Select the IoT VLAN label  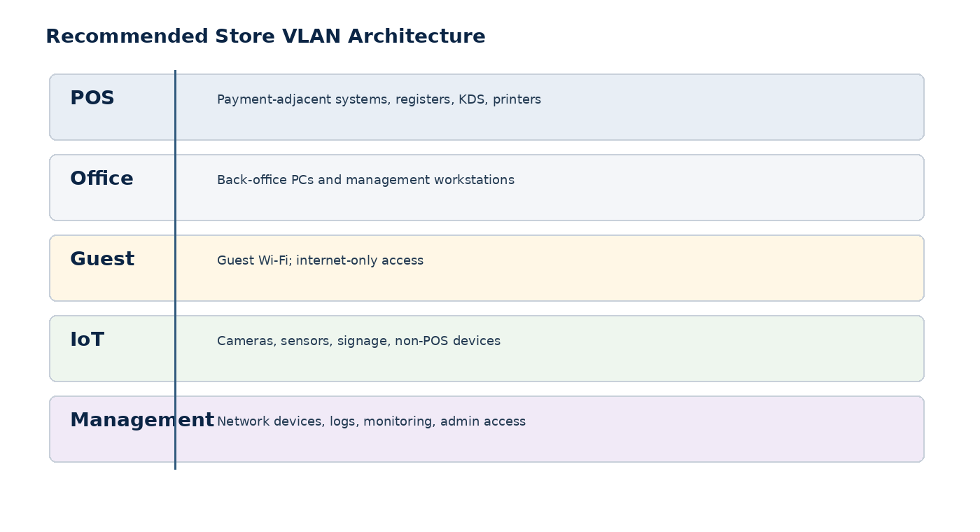87,340
